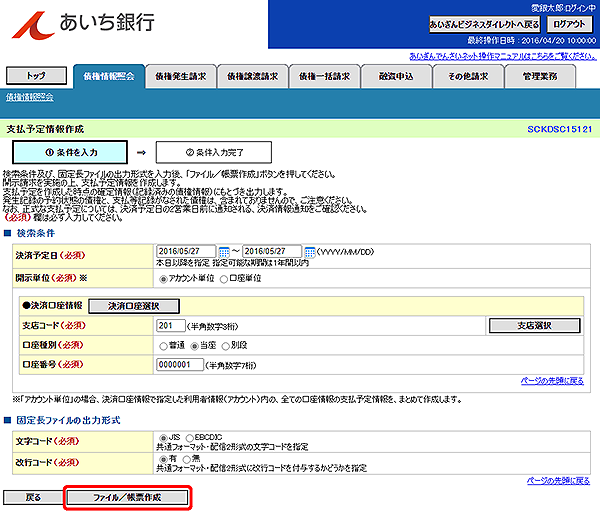Click bottom ページの先頭に戻る link
600x513 pixels.
pyautogui.click(x=558, y=481)
